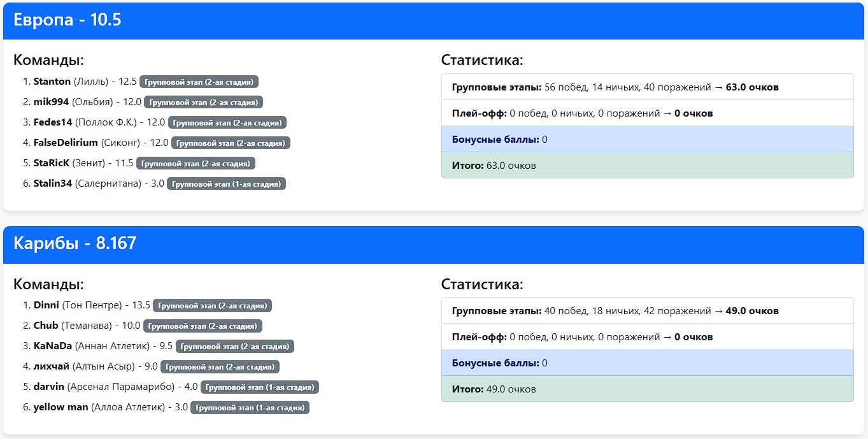Click Карибы group stage row with 49.0 очков
The image size is (868, 439).
pos(648,310)
